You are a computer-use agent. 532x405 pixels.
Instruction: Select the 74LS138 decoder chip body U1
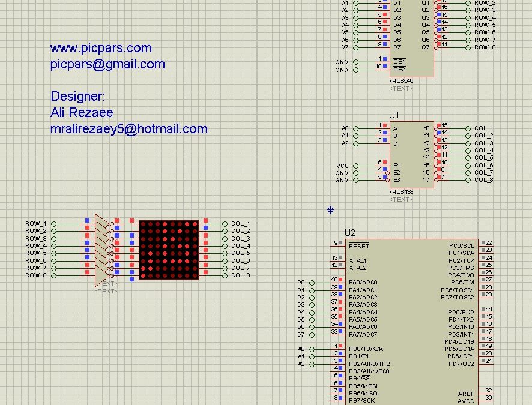(x=411, y=155)
